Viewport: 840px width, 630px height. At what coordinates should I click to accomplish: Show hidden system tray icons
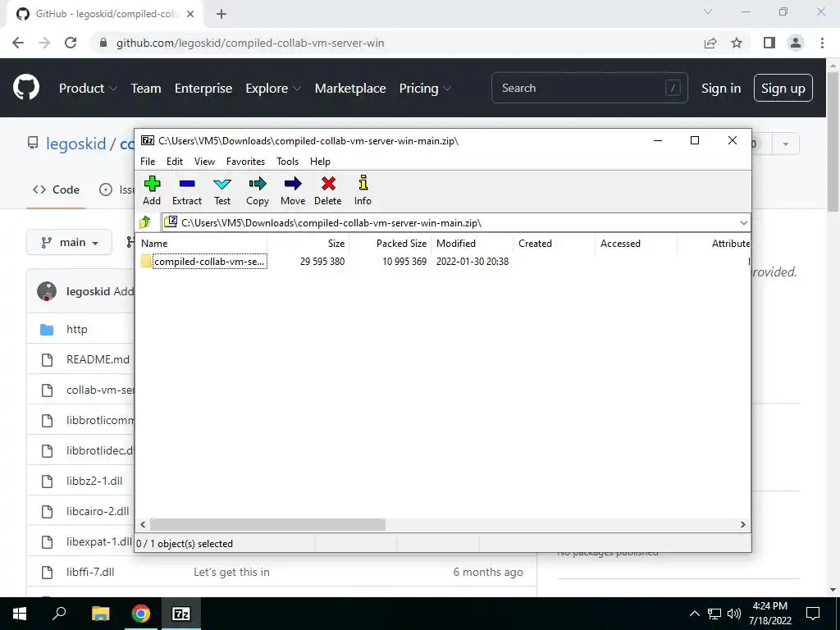(x=694, y=614)
